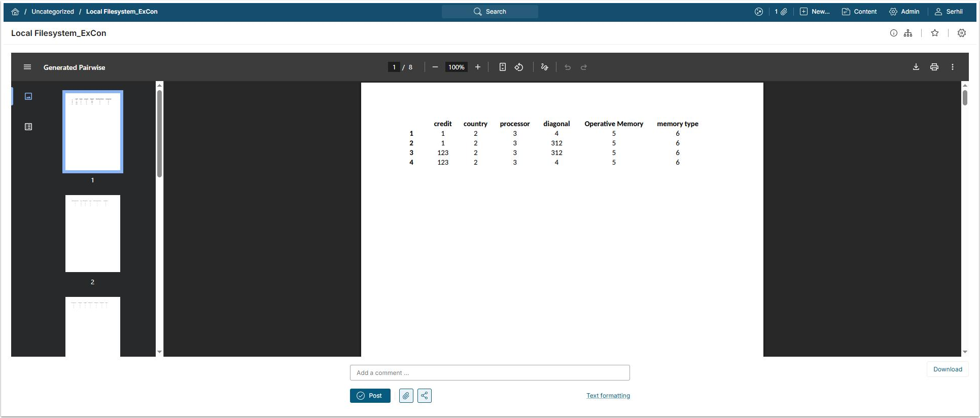The height and width of the screenshot is (418, 980).
Task: Open the PDF viewer more actions menu
Action: [952, 67]
